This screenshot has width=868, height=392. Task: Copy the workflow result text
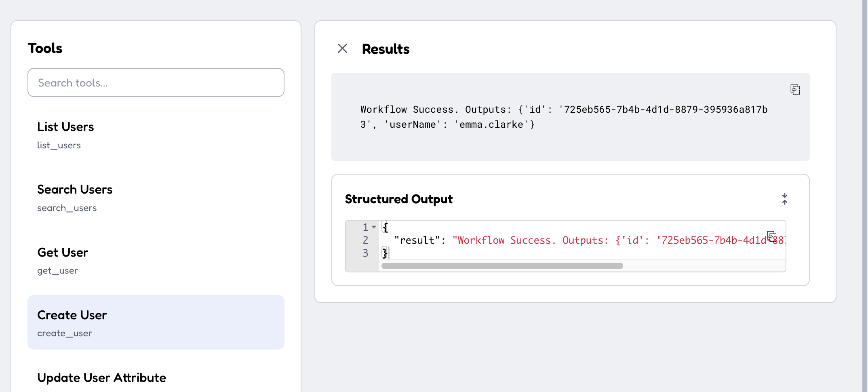[x=795, y=89]
